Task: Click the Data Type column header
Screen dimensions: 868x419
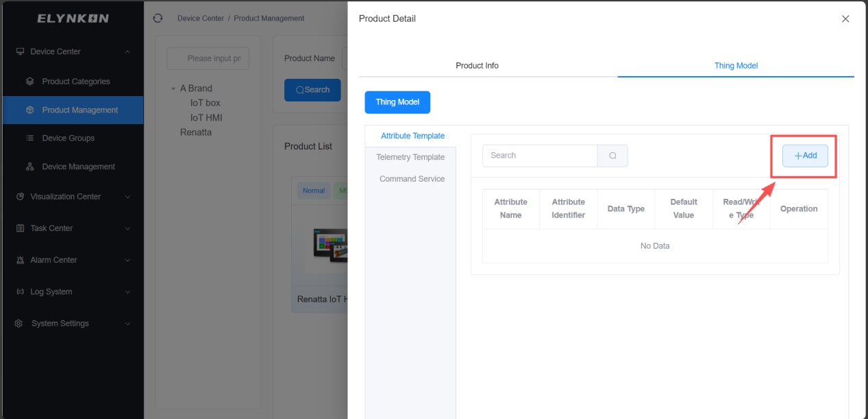Action: click(626, 209)
